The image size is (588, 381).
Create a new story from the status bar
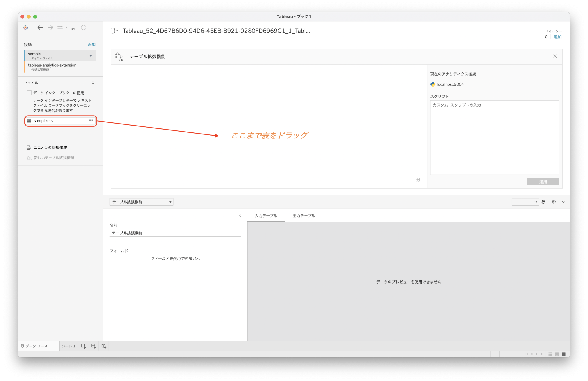point(104,346)
